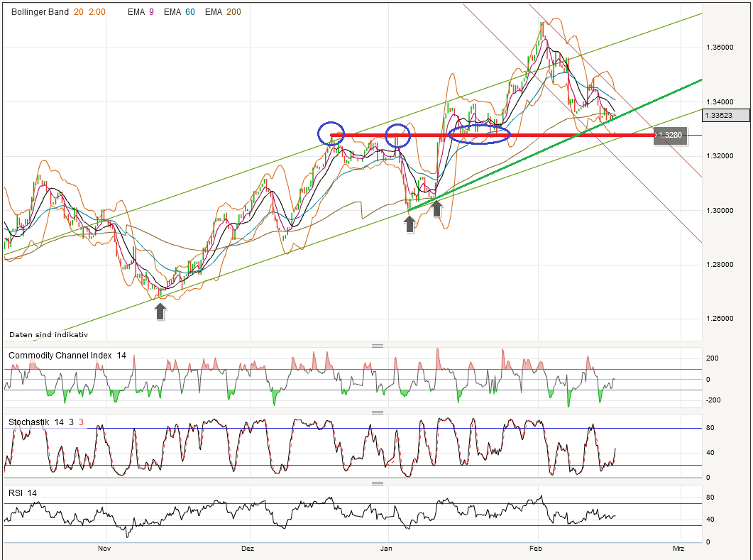Click the grey up arrow below the January dip

(x=410, y=224)
